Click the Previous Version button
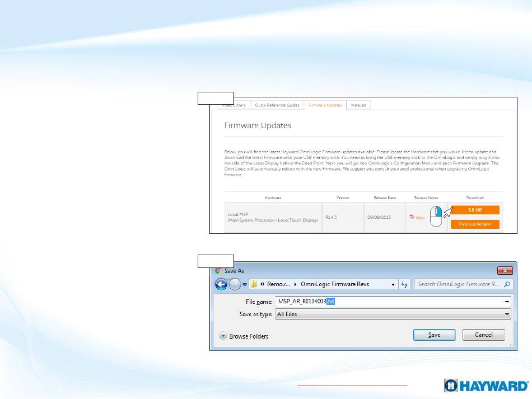Image resolution: width=532 pixels, height=399 pixels. click(475, 224)
